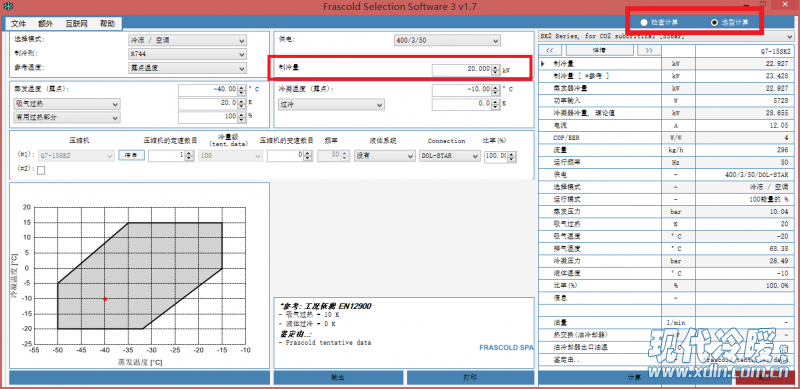This screenshot has width=800, height=389.
Task: Click the row selector arrow beside 制冷量
Action: tap(543, 64)
